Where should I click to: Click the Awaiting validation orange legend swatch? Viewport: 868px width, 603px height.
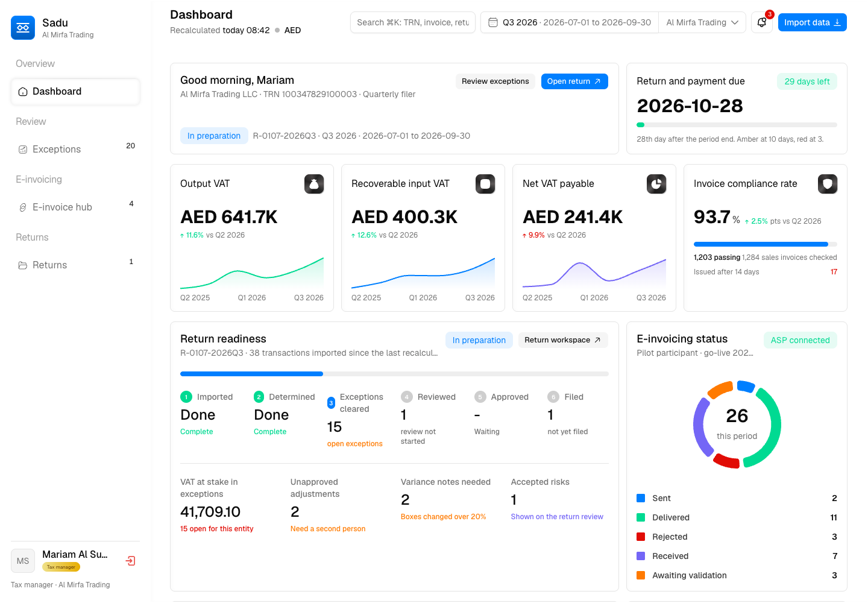tap(641, 575)
